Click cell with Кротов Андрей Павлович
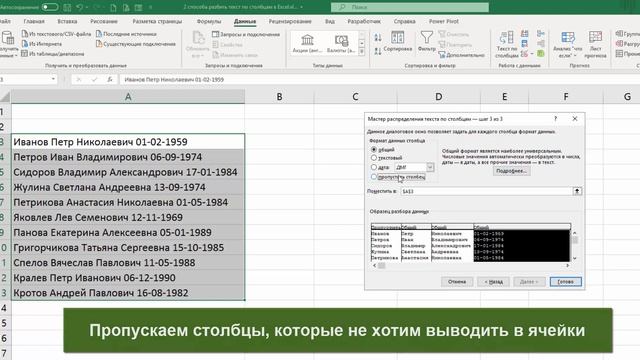640x360 pixels. click(x=128, y=293)
